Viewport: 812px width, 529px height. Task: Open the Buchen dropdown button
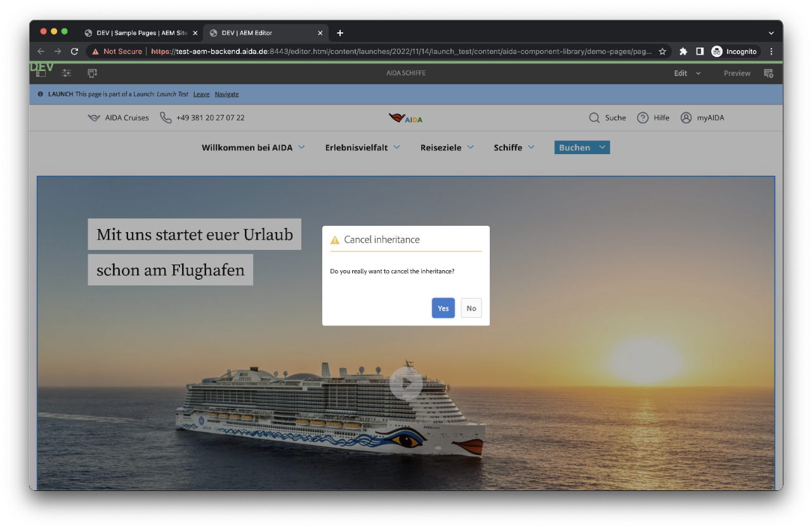(x=582, y=148)
